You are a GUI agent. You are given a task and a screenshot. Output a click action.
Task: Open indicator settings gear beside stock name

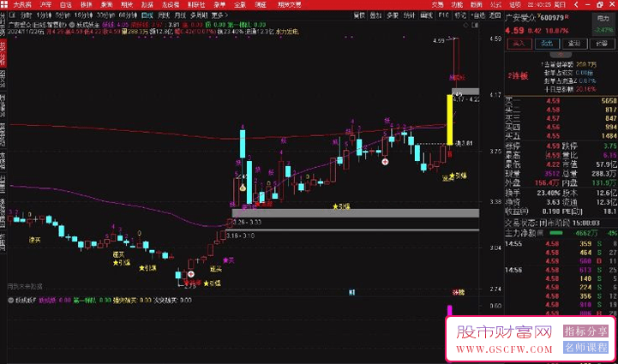tap(73, 25)
